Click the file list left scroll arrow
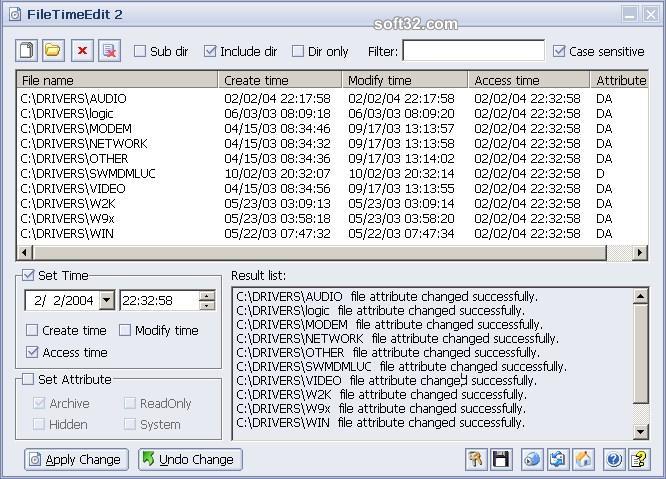Image resolution: width=666 pixels, height=479 pixels. pos(24,253)
